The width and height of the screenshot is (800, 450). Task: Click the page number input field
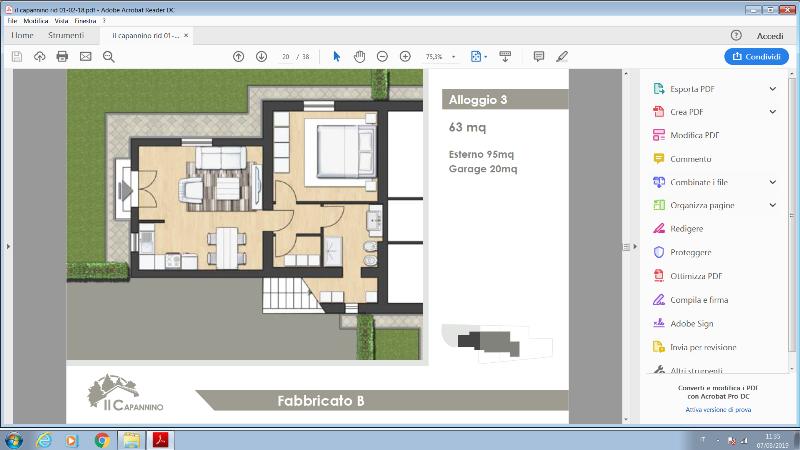pos(286,57)
